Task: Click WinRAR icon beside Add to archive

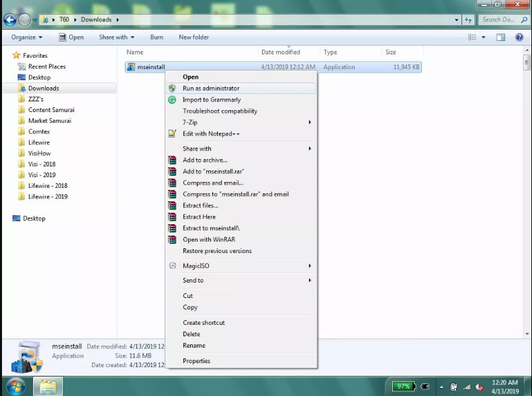Action: click(x=173, y=160)
